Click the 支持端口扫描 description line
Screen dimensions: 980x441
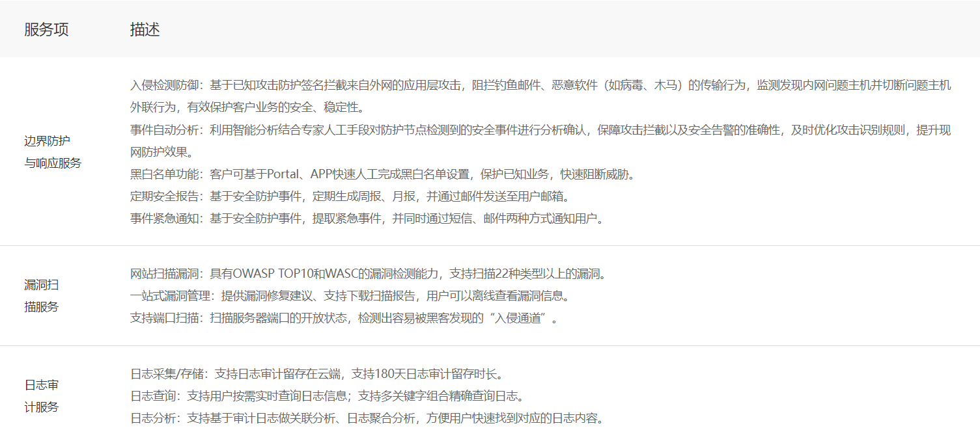tap(344, 318)
